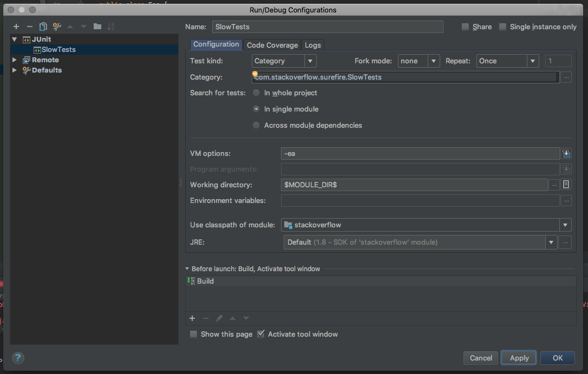Focus the VM options field
Image resolution: width=588 pixels, height=374 pixels.
[x=420, y=153]
